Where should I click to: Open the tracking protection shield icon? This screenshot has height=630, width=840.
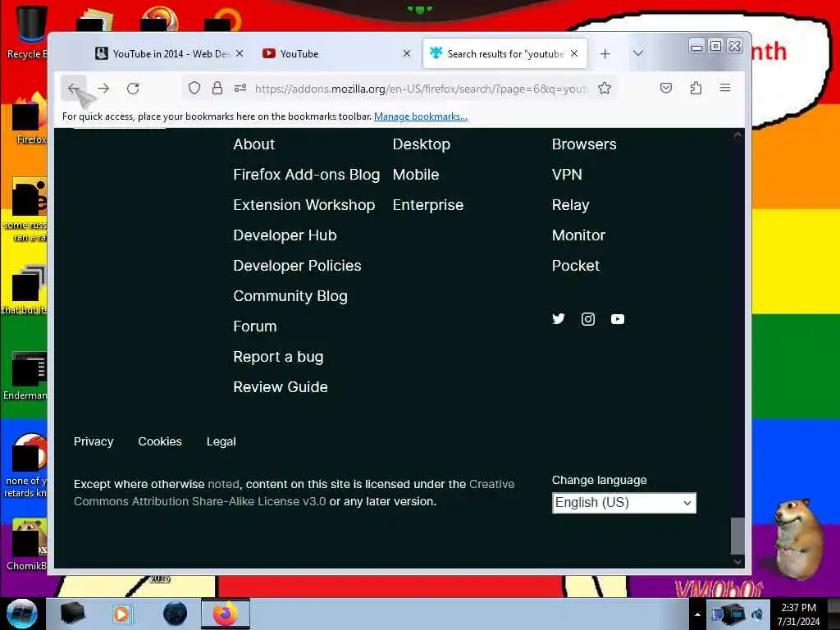pos(194,89)
